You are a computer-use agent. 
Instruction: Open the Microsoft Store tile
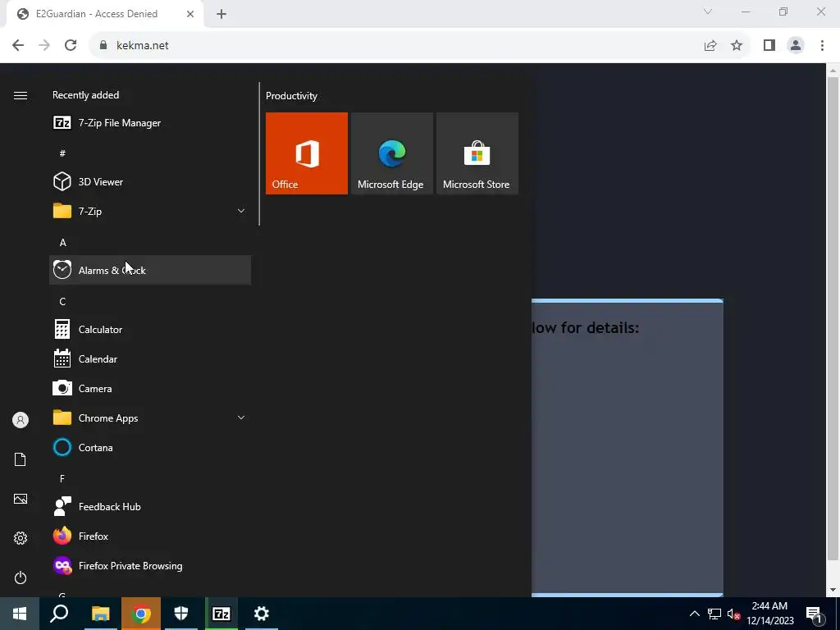(x=477, y=153)
